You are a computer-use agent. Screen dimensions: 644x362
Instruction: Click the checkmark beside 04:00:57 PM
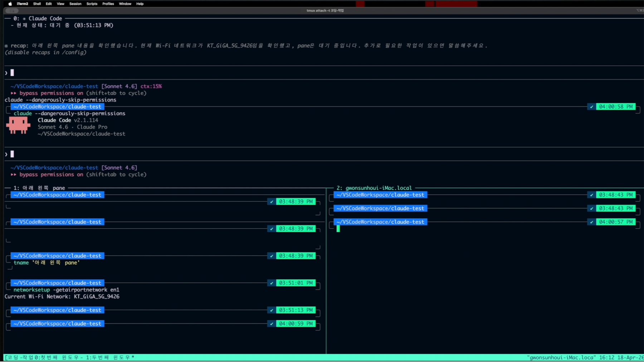click(x=591, y=222)
